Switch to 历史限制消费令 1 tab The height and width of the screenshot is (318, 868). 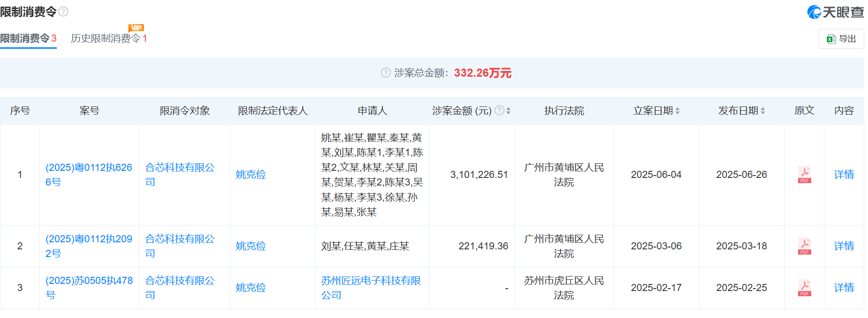point(109,38)
